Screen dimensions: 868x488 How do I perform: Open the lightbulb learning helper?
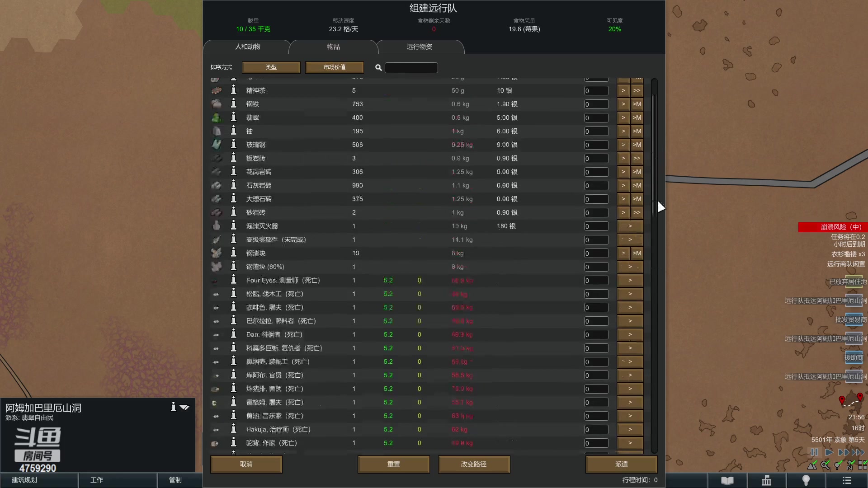(x=806, y=480)
